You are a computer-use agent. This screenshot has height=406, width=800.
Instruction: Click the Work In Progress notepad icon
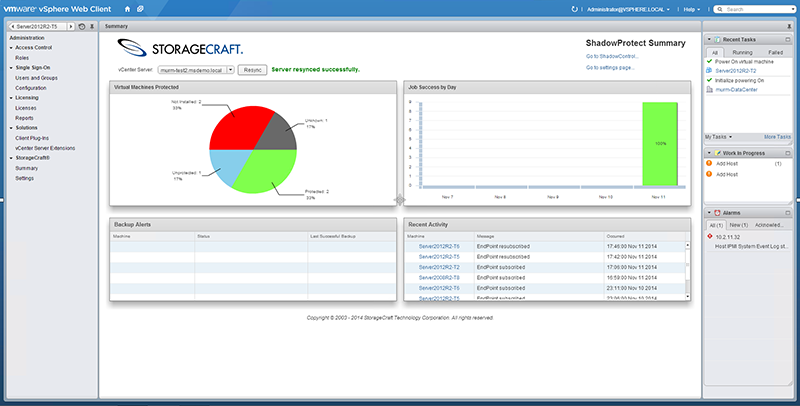(718, 153)
